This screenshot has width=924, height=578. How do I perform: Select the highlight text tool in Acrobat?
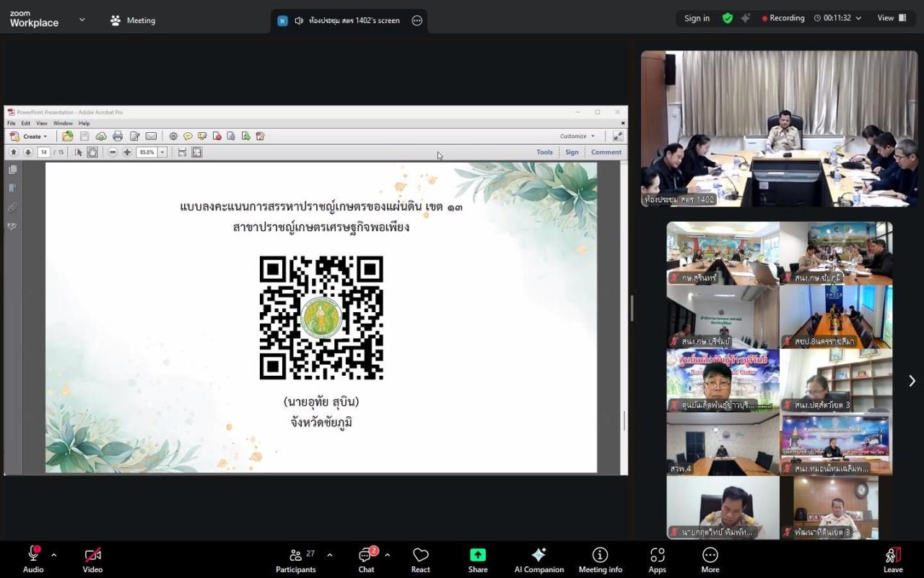point(202,136)
